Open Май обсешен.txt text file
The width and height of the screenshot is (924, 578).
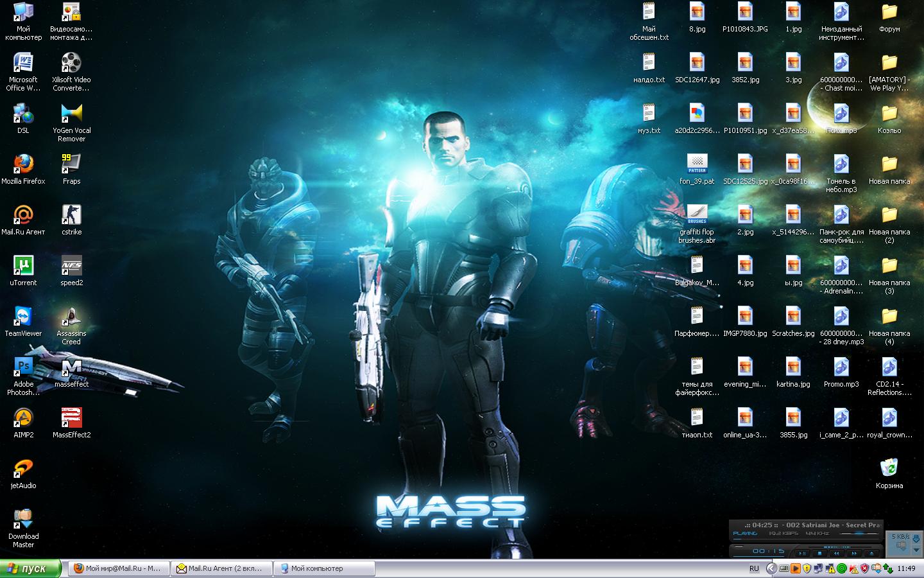pyautogui.click(x=649, y=21)
